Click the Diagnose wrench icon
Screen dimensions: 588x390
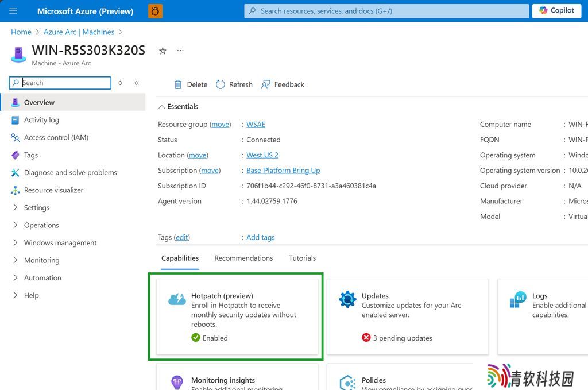(x=16, y=172)
